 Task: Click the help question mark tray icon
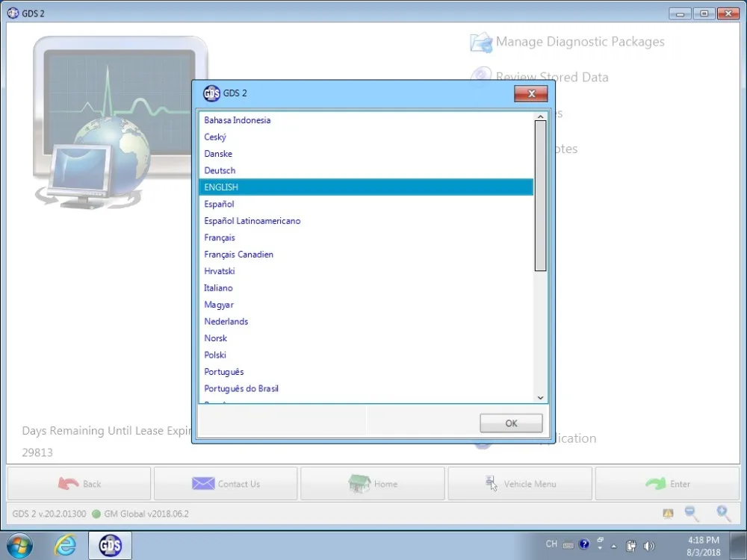(584, 544)
